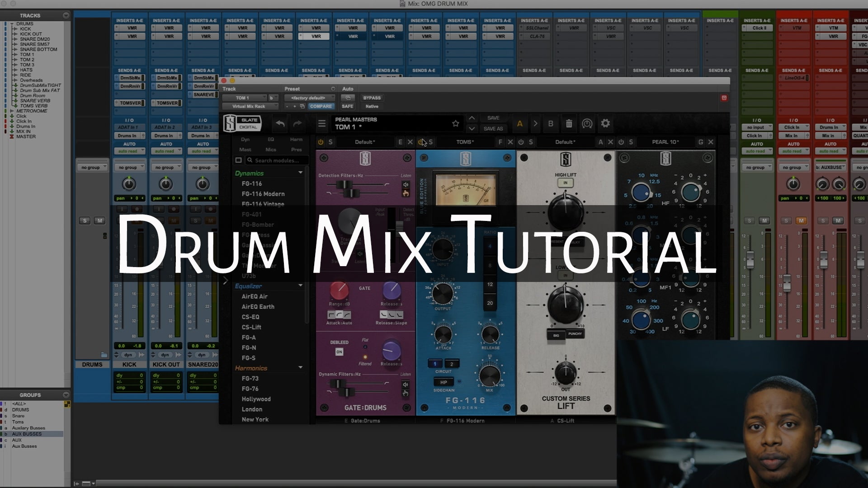Select Mics filter tab
The image size is (868, 488).
[271, 150]
